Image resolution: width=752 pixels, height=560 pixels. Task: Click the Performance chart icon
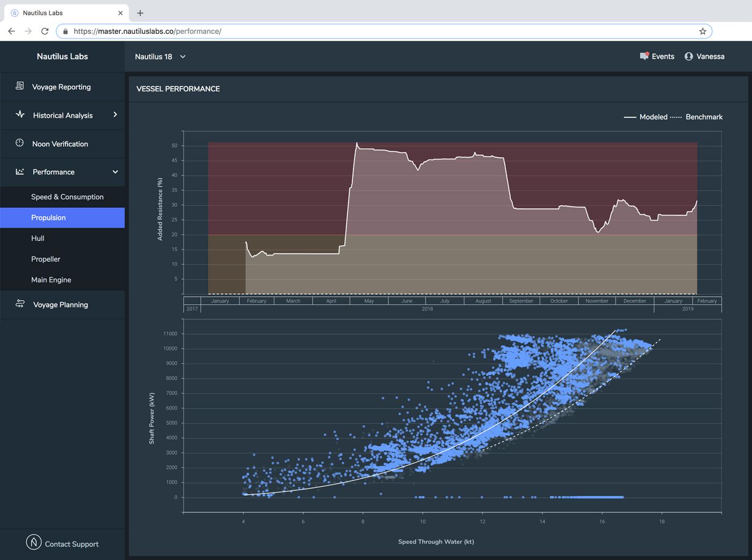(x=20, y=172)
